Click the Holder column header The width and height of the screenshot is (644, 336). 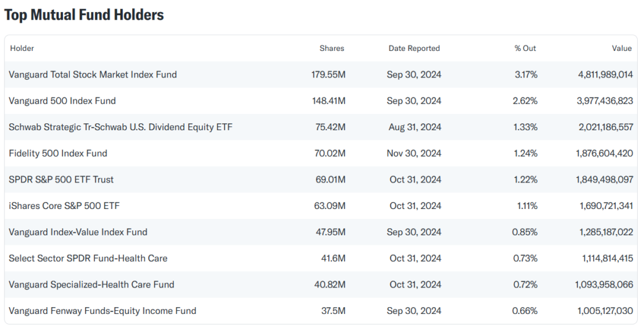pyautogui.click(x=22, y=48)
